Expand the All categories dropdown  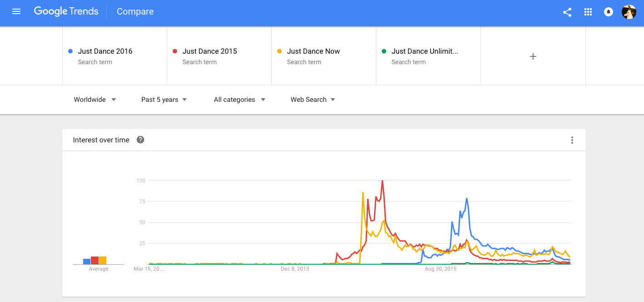[240, 100]
